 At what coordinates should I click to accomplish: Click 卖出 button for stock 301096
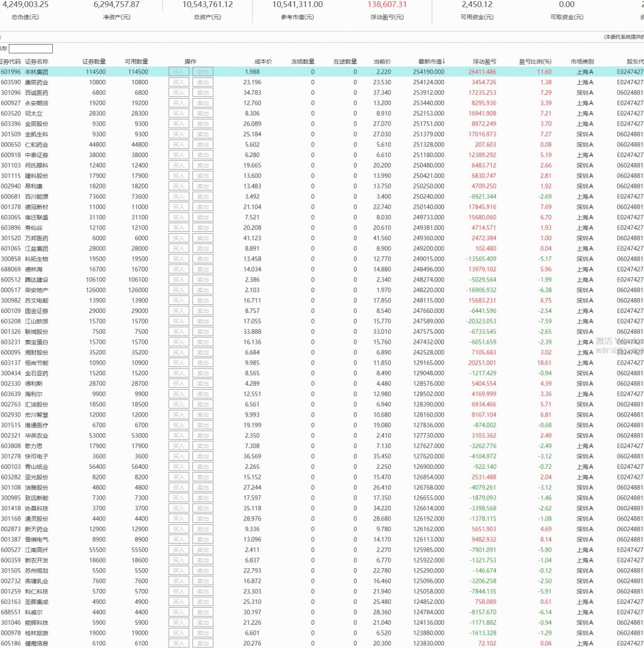[203, 92]
